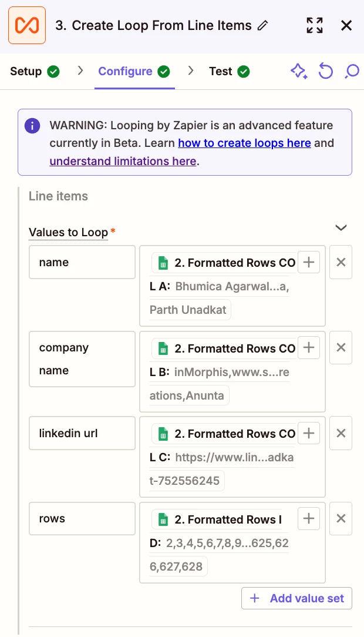Rename step using the pencil edit icon
This screenshot has width=364, height=637.
263,26
